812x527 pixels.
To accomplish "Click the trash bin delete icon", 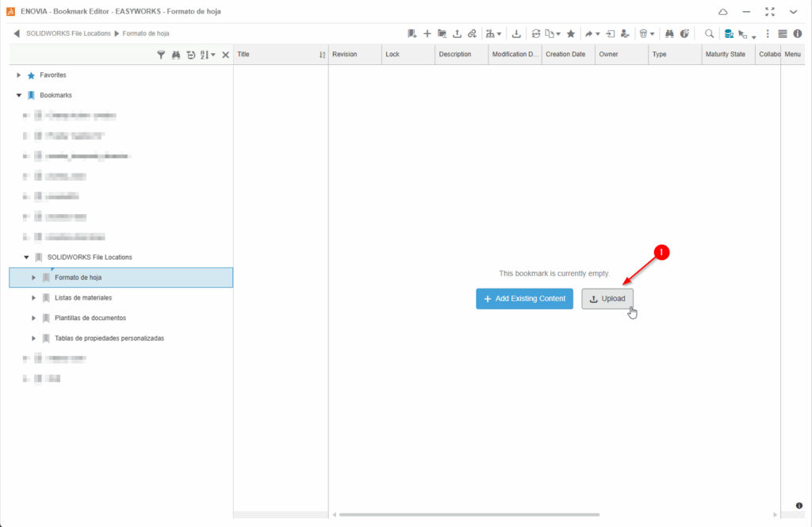I will 643,33.
